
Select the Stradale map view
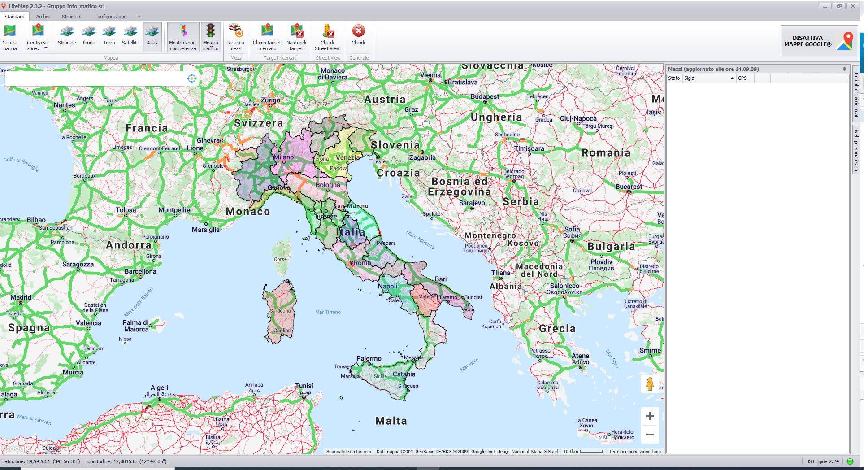point(67,37)
